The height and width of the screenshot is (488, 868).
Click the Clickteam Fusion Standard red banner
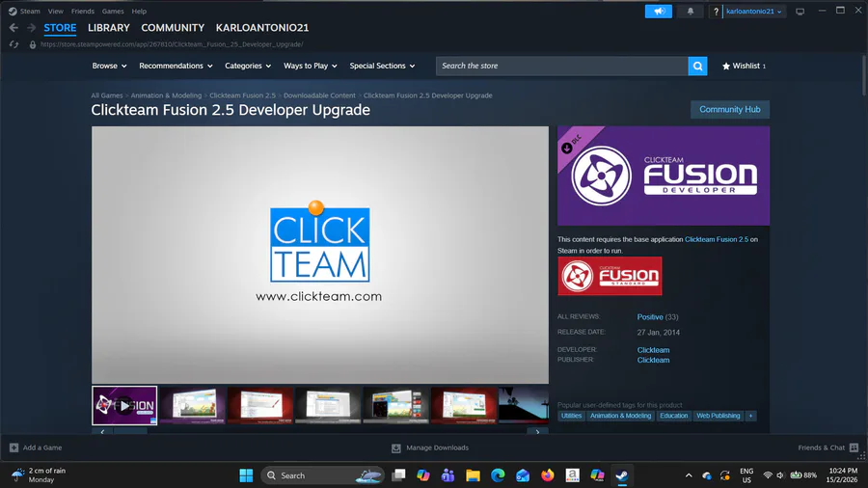610,276
